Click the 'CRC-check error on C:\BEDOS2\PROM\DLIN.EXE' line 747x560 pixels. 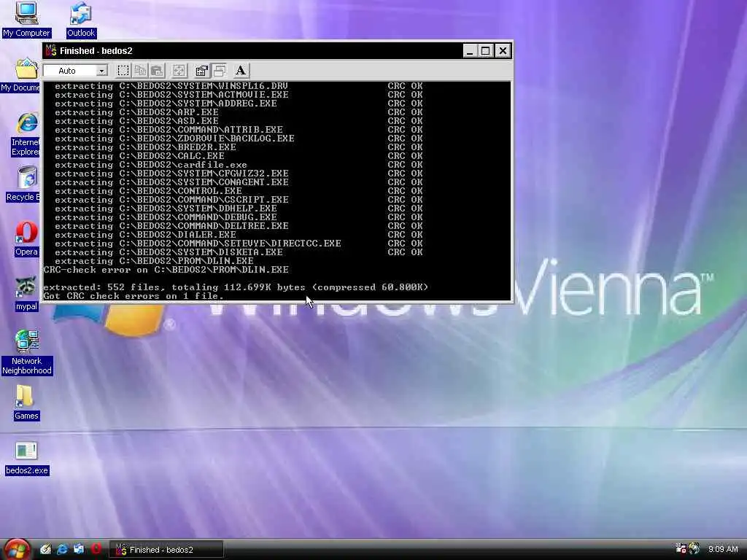[166, 270]
